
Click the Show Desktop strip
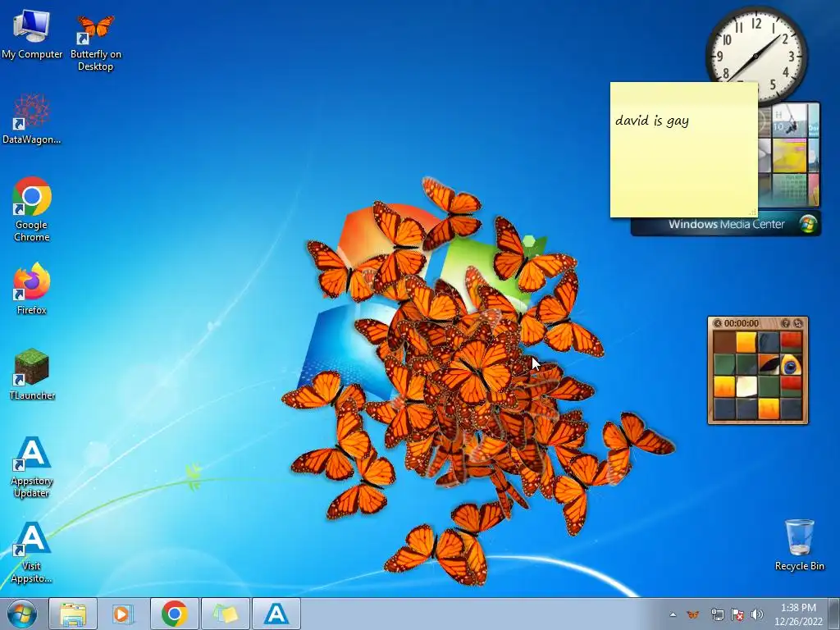tap(835, 614)
